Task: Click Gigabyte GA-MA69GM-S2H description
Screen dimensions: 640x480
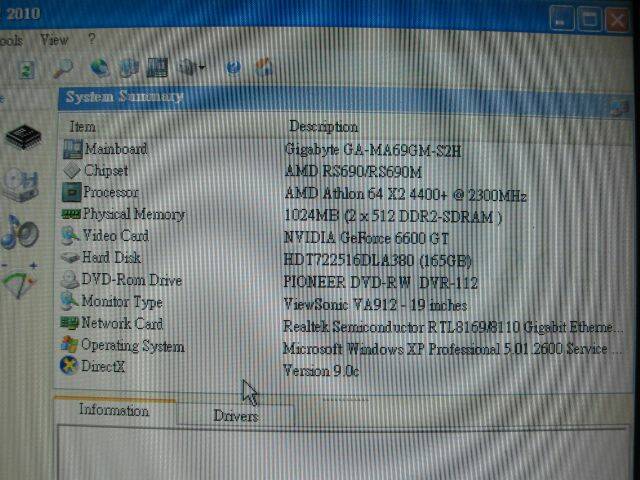Action: tap(373, 151)
